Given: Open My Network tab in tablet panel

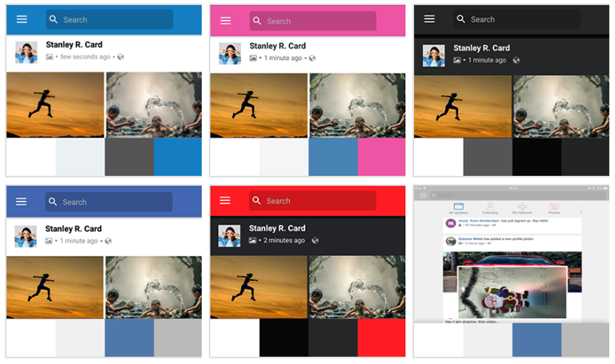Looking at the screenshot, I should (522, 209).
